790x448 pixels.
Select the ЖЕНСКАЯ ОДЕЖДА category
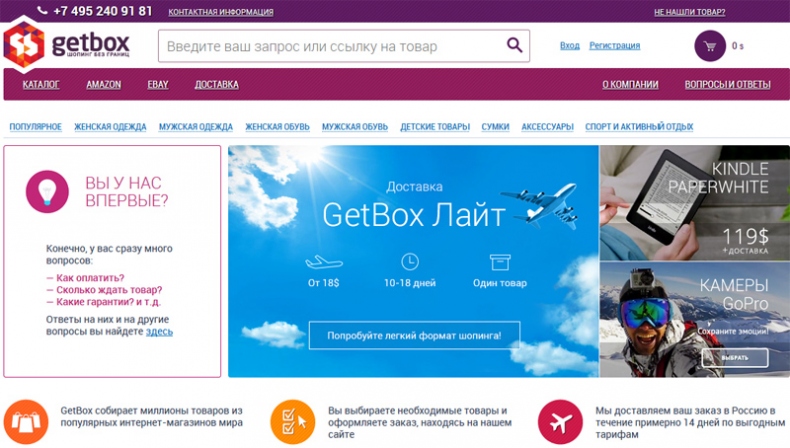click(110, 127)
